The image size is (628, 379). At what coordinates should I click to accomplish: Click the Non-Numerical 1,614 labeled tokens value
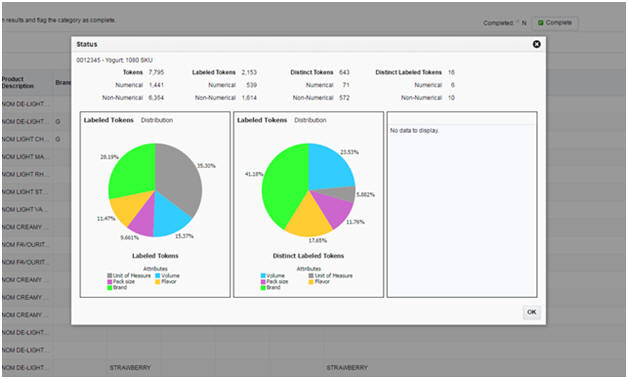[x=249, y=98]
